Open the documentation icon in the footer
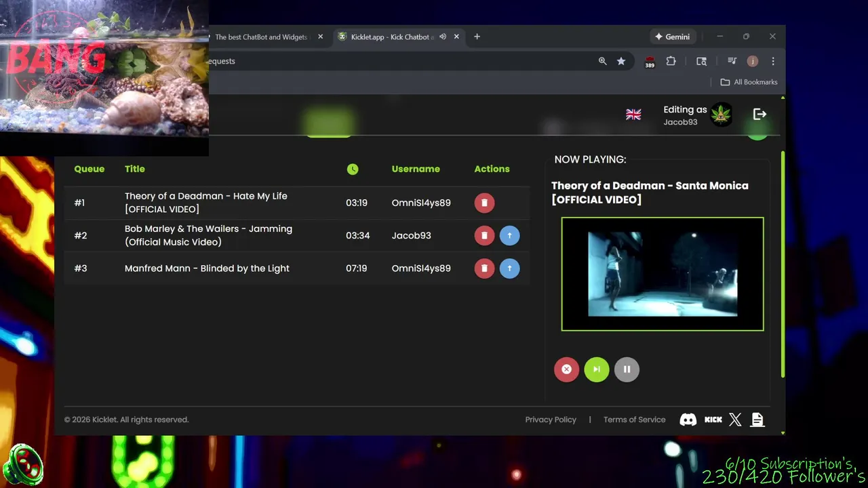Viewport: 868px width, 488px height. coord(757,420)
